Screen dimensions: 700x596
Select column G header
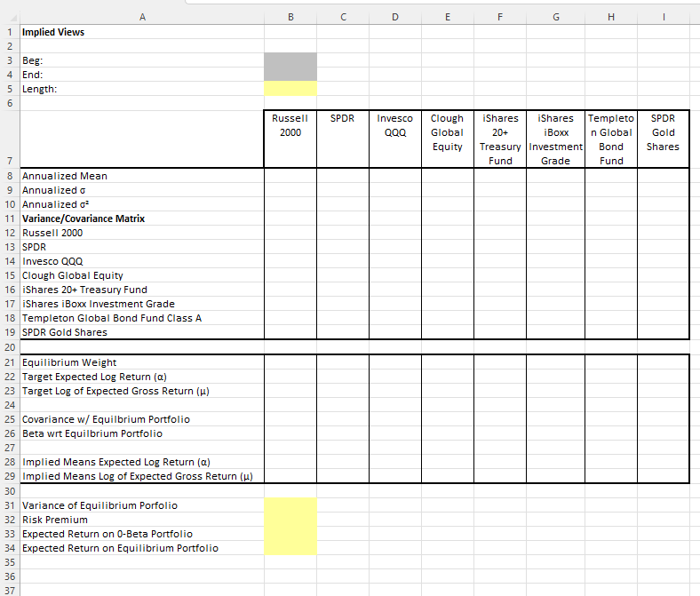click(555, 17)
